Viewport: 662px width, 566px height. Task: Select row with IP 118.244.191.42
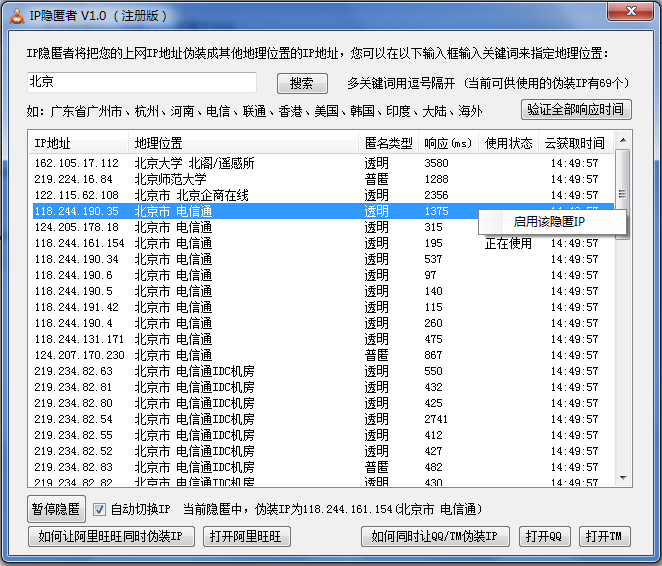(x=323, y=307)
